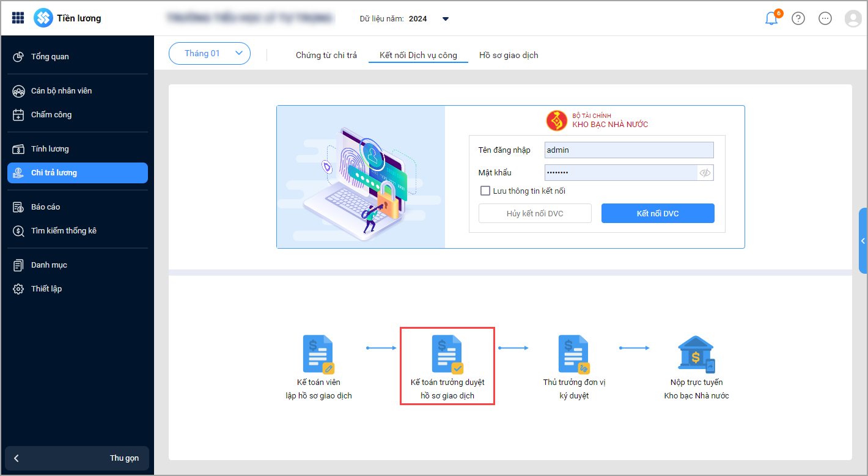868x476 pixels.
Task: Click the Chấm công calendar icon
Action: [x=18, y=115]
